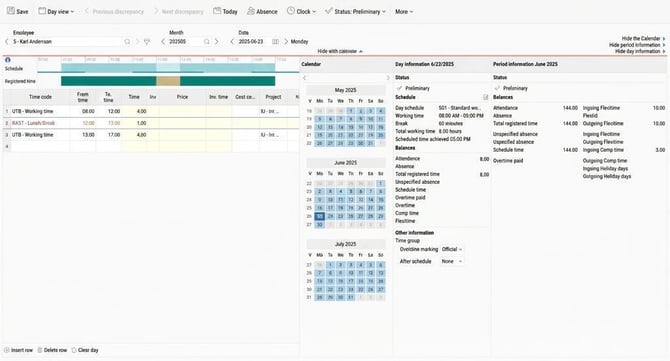670x361 pixels.
Task: Select highlighted day 23 in June 2025
Action: (x=319, y=216)
